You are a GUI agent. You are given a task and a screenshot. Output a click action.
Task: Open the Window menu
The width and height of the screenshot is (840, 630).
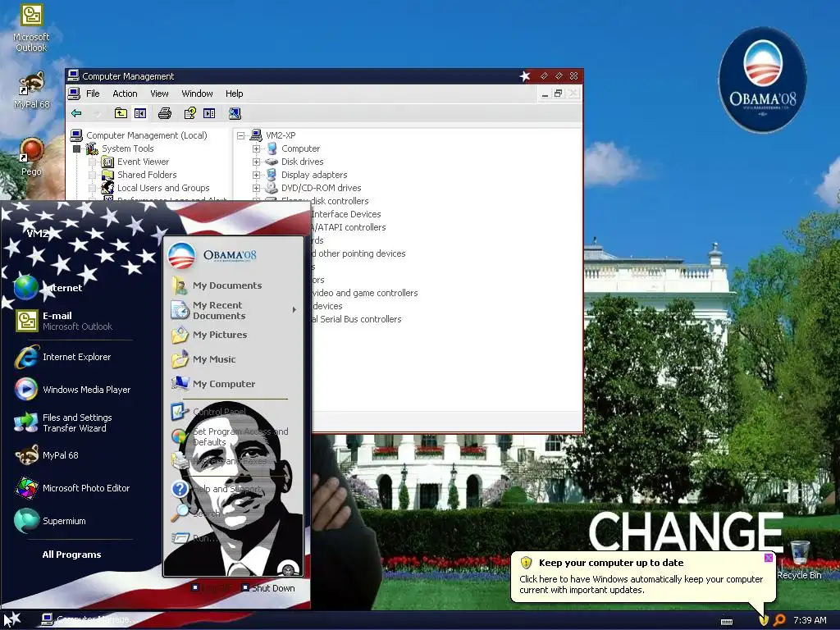point(197,94)
